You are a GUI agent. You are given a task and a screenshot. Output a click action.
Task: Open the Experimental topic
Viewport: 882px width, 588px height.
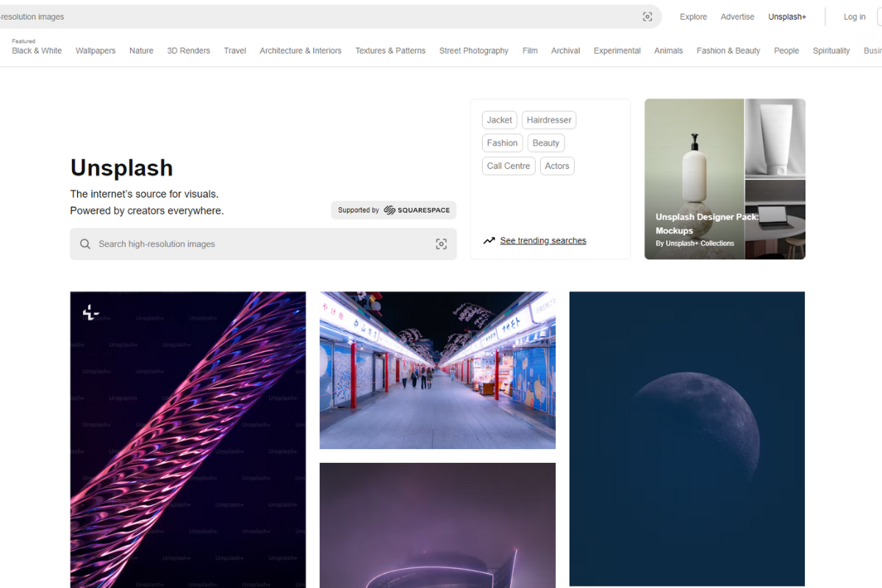(x=617, y=51)
